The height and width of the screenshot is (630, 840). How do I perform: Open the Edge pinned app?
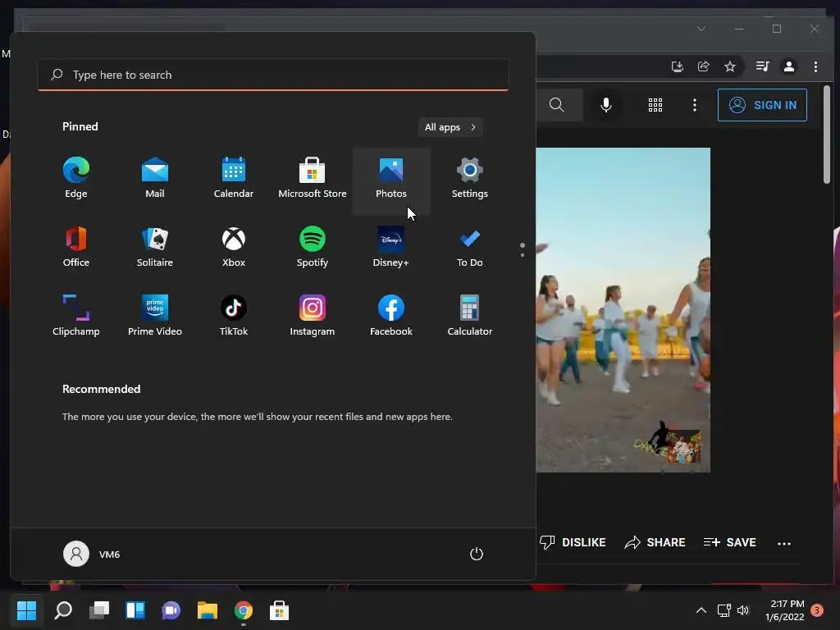pyautogui.click(x=76, y=180)
